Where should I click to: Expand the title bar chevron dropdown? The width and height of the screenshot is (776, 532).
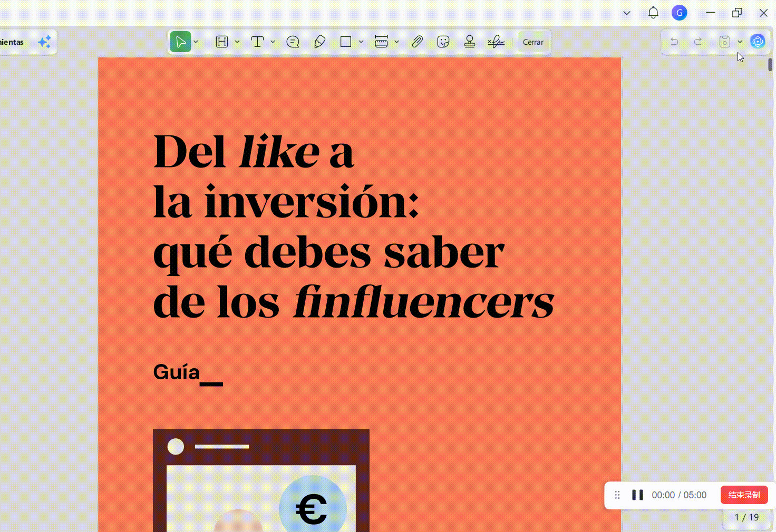[x=627, y=13]
